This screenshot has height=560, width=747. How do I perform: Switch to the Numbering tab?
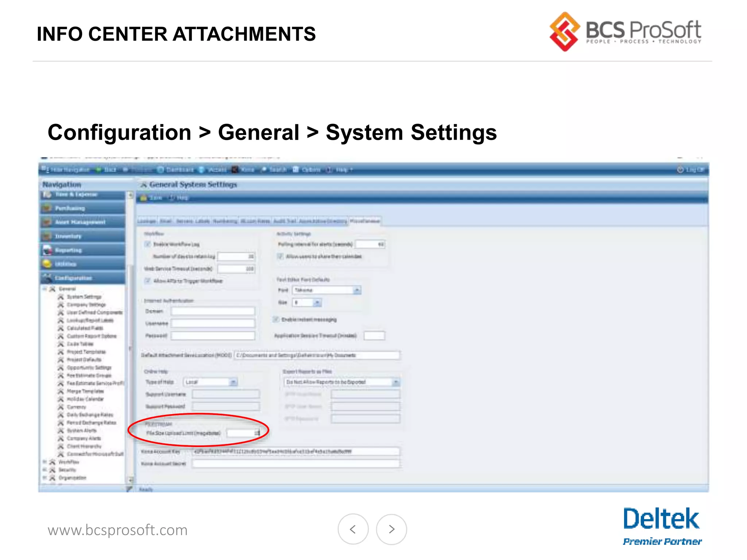click(x=225, y=221)
